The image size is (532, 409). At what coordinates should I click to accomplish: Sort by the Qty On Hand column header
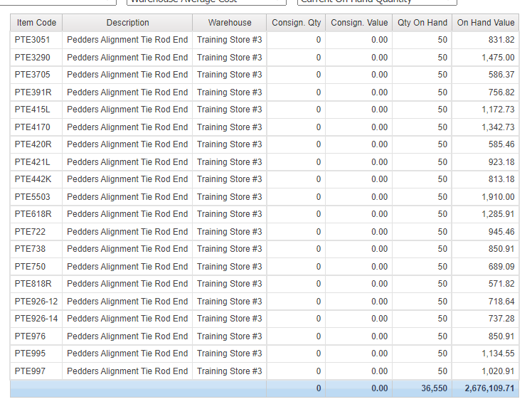point(422,23)
